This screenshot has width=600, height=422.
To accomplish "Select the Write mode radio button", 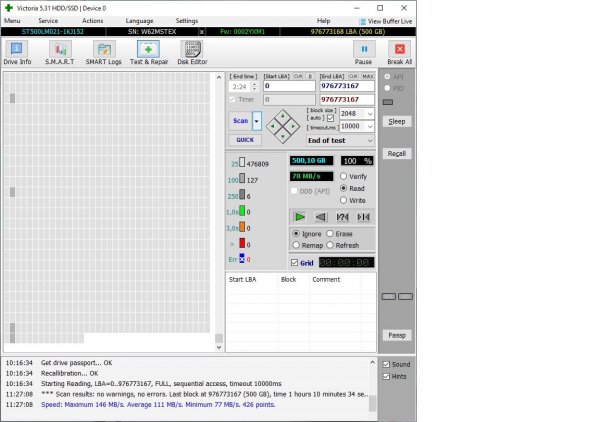I will (345, 200).
